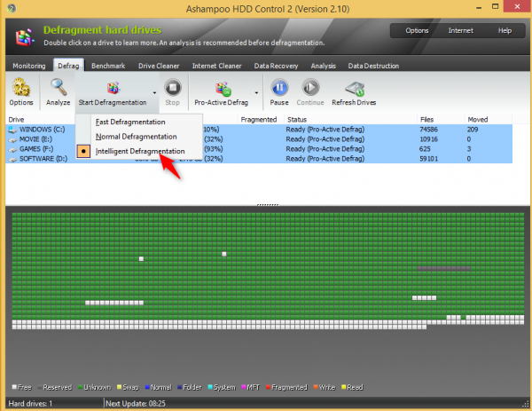Viewport: 532px width, 411px height.
Task: Click 'Next Update: 08:25' status entry
Action: click(x=136, y=404)
